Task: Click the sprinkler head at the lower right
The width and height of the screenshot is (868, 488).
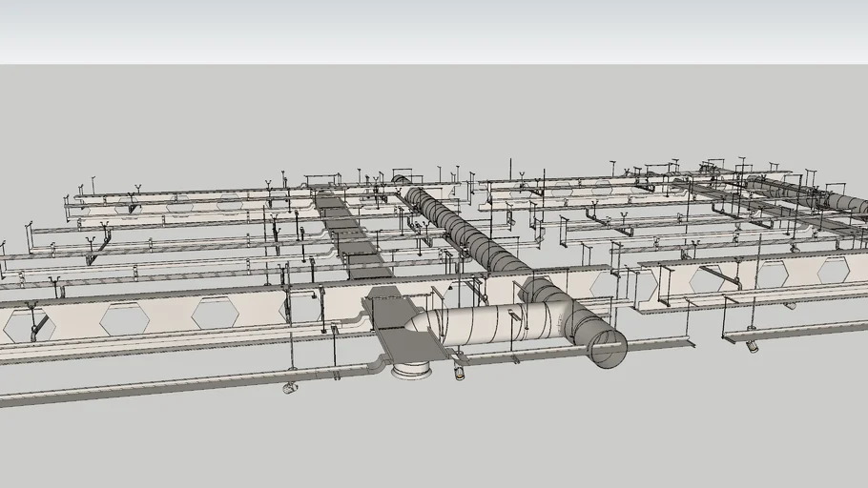Action: (752, 347)
